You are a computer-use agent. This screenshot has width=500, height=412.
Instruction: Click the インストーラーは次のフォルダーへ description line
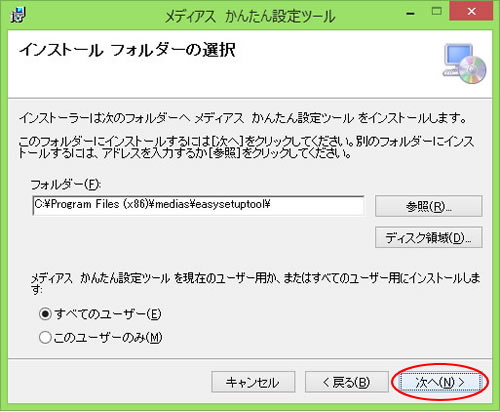(243, 118)
